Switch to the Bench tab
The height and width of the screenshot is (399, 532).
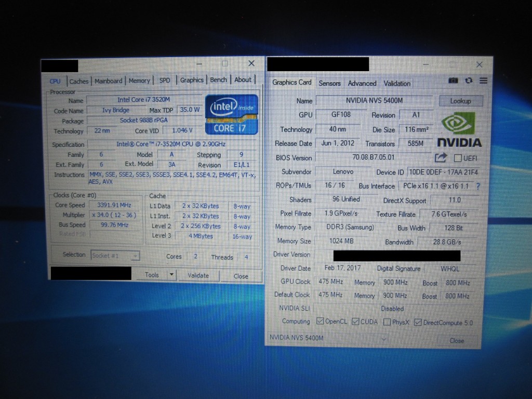pyautogui.click(x=218, y=79)
